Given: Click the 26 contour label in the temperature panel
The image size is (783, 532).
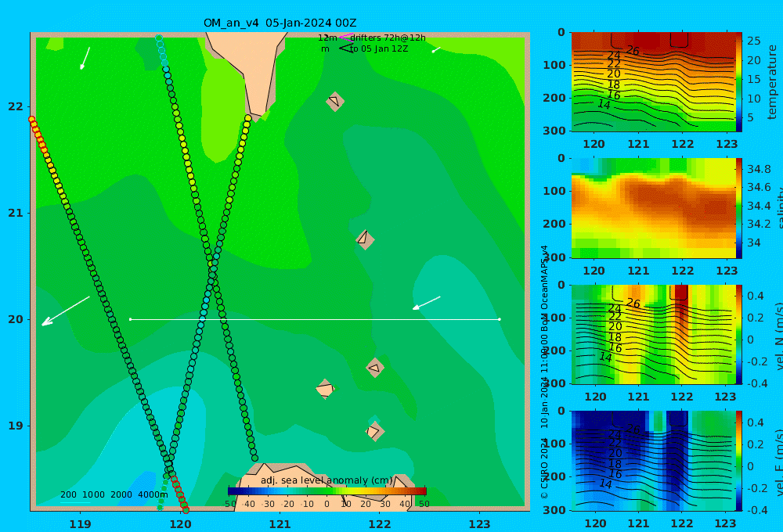Looking at the screenshot, I should (633, 50).
